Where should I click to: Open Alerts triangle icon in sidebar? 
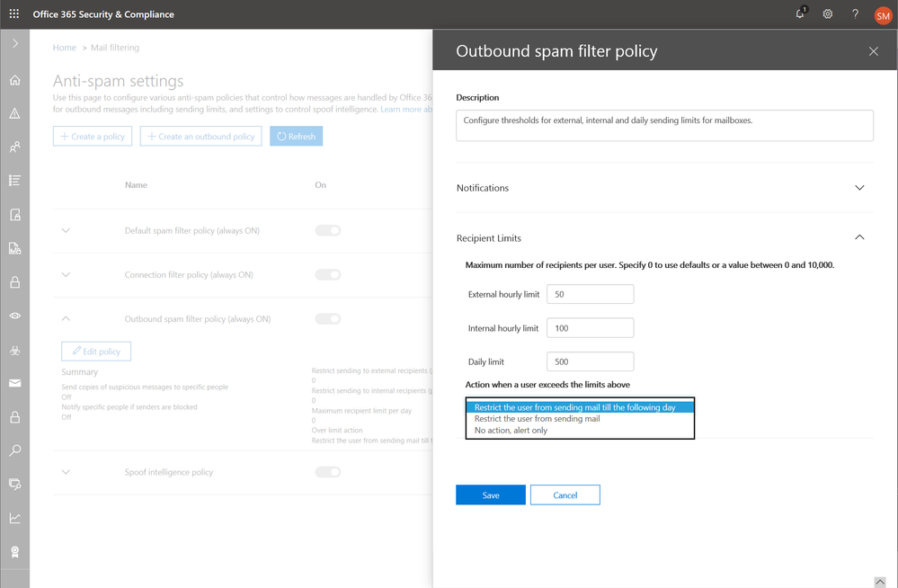[x=15, y=113]
